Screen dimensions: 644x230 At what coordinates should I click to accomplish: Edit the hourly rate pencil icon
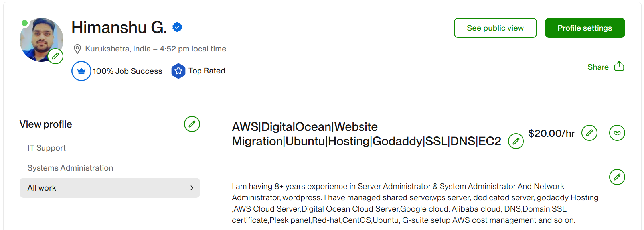click(589, 133)
